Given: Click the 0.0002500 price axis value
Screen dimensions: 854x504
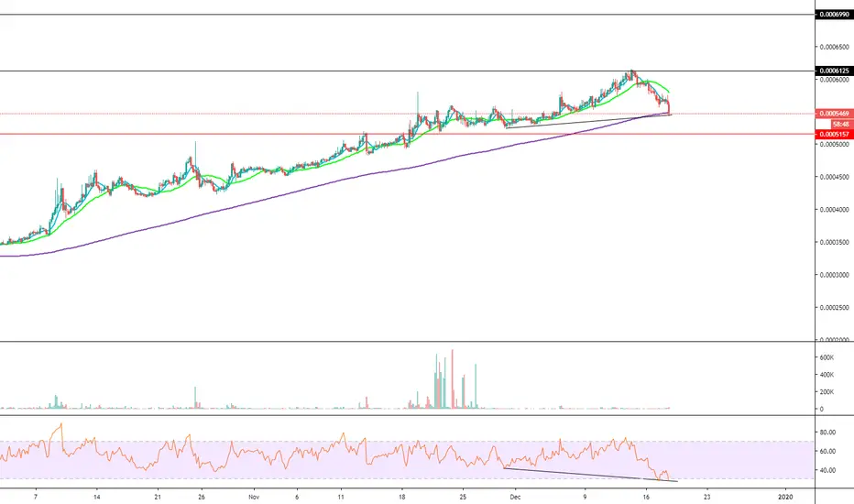Looking at the screenshot, I should (x=835, y=308).
